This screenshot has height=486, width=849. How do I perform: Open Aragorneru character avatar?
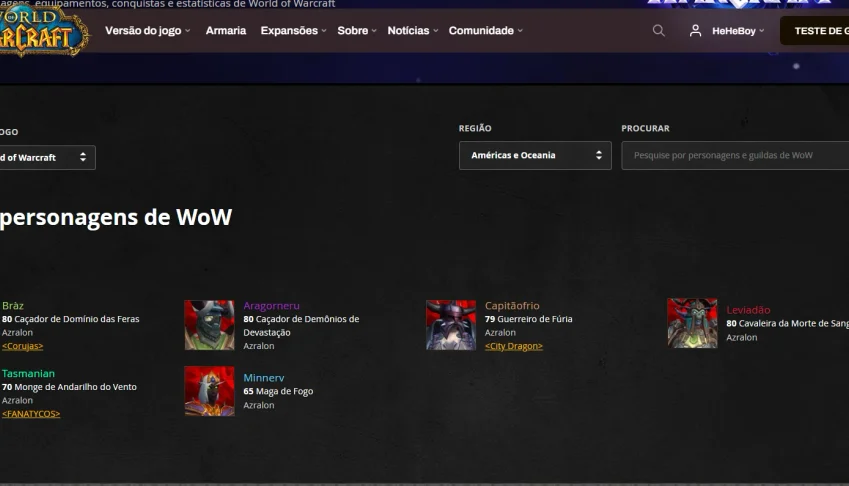[x=210, y=325]
